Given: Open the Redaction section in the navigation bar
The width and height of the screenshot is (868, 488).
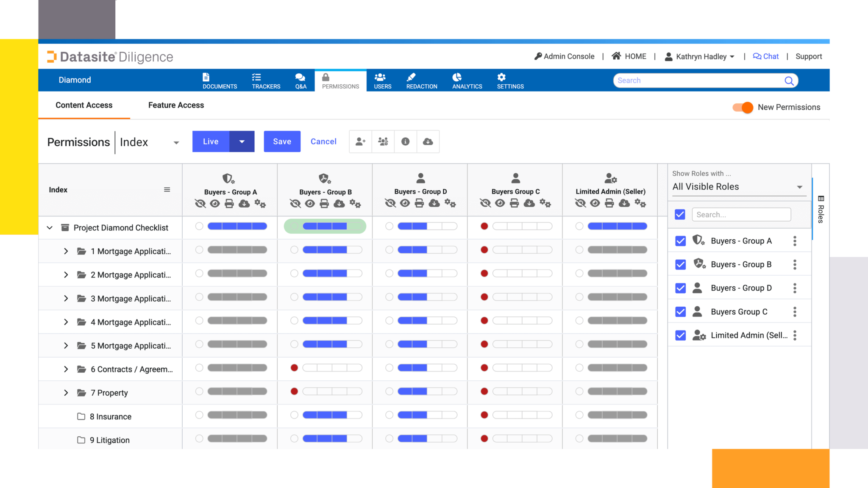Looking at the screenshot, I should (421, 80).
